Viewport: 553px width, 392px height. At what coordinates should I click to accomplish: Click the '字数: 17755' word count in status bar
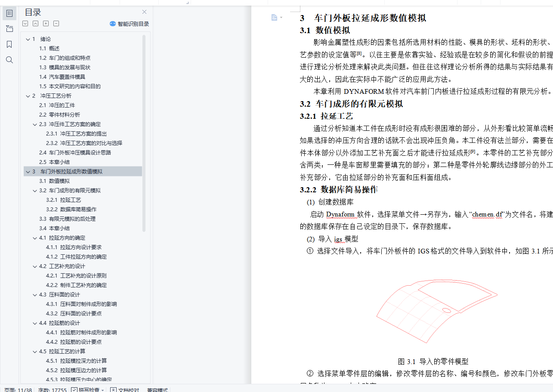click(52, 390)
